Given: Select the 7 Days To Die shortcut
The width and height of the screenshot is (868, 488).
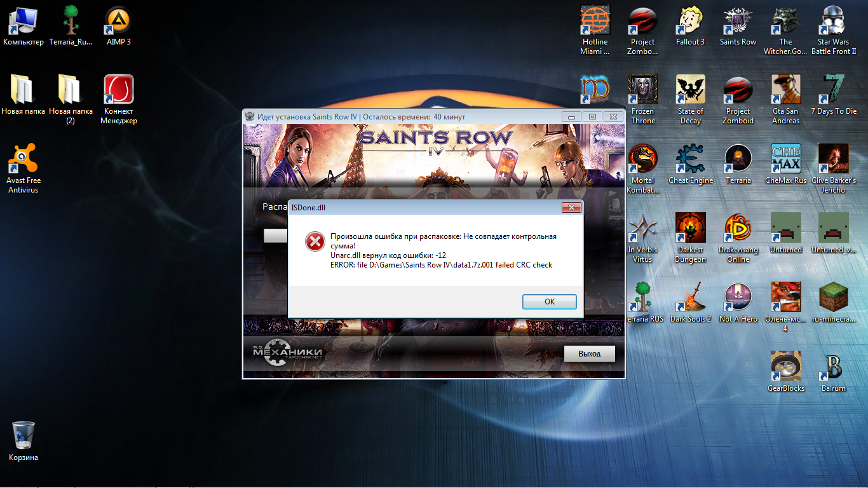Looking at the screenshot, I should click(833, 95).
